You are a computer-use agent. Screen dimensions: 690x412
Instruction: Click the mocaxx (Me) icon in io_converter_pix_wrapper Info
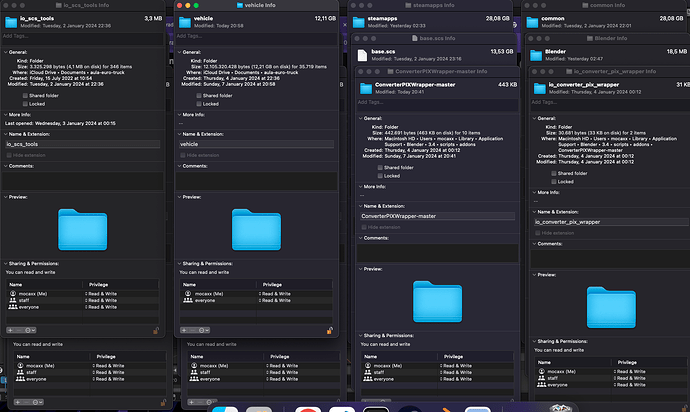click(542, 372)
